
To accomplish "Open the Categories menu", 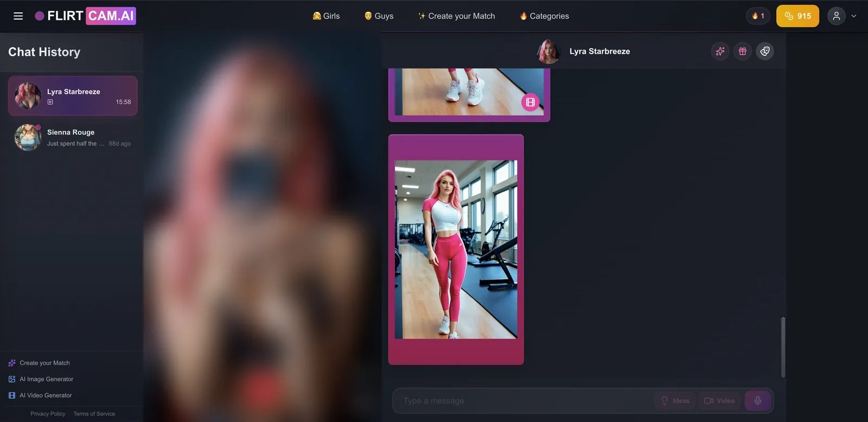I will (x=544, y=16).
